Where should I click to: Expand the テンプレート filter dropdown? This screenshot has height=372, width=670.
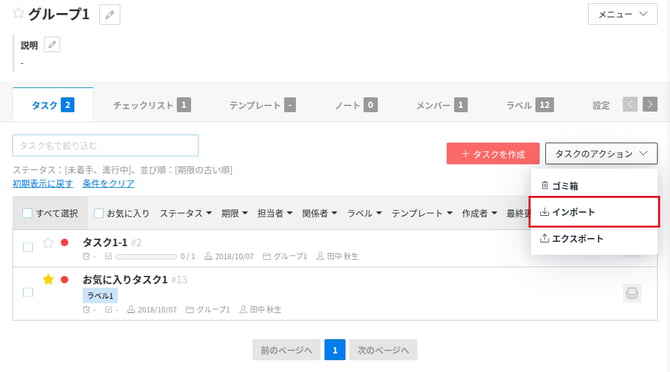pyautogui.click(x=422, y=213)
